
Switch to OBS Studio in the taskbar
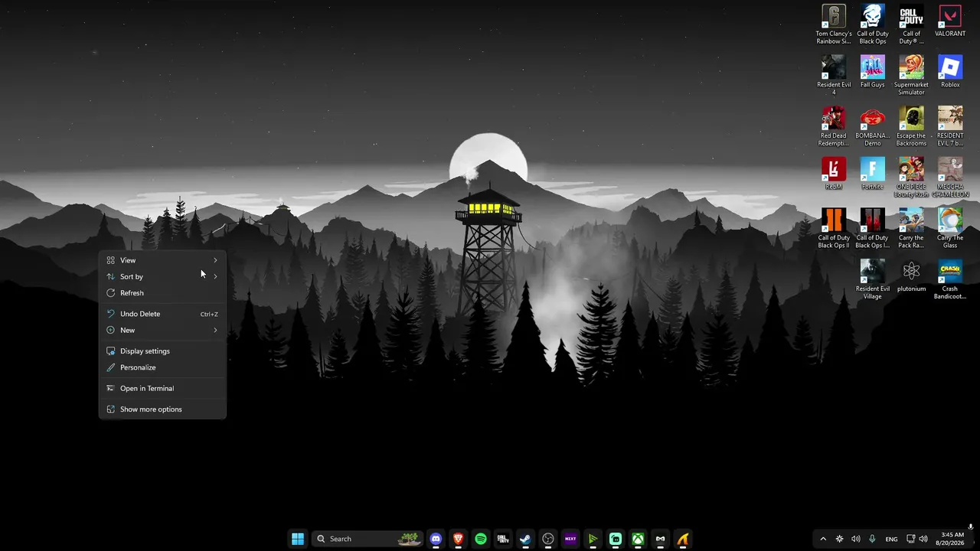click(548, 539)
